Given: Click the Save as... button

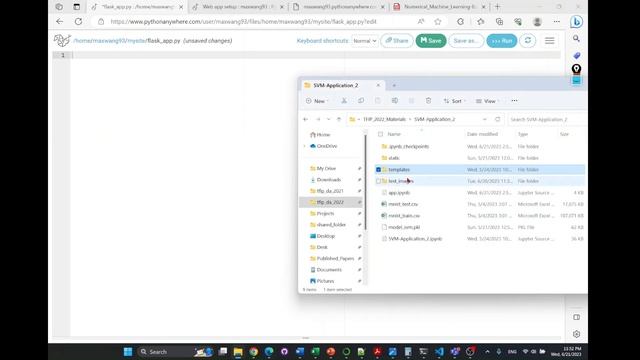Looking at the screenshot, I should coord(466,41).
